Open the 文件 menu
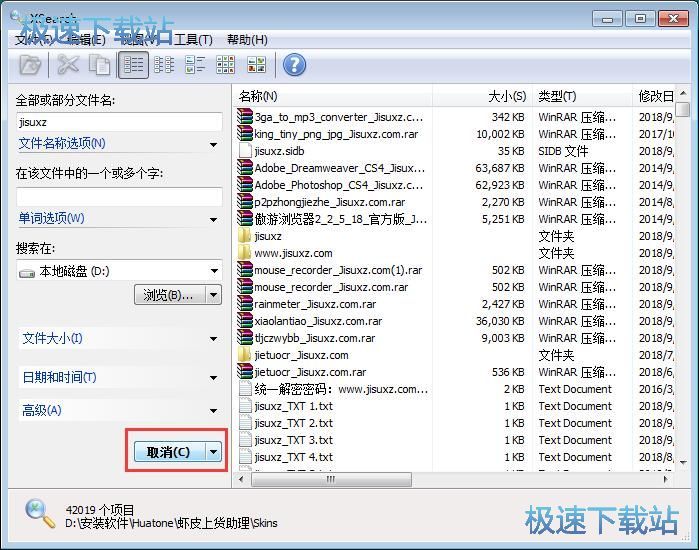 tap(33, 40)
